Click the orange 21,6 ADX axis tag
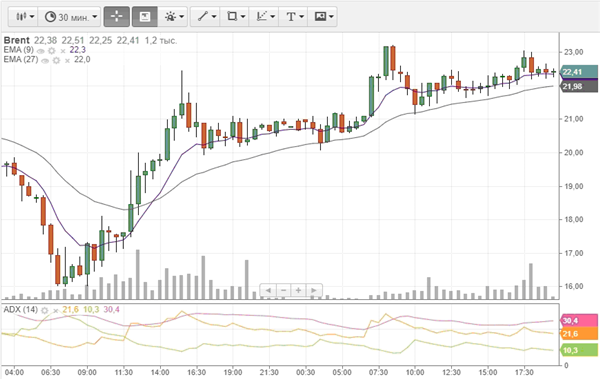Viewport: 600px width, 379px height. click(579, 334)
